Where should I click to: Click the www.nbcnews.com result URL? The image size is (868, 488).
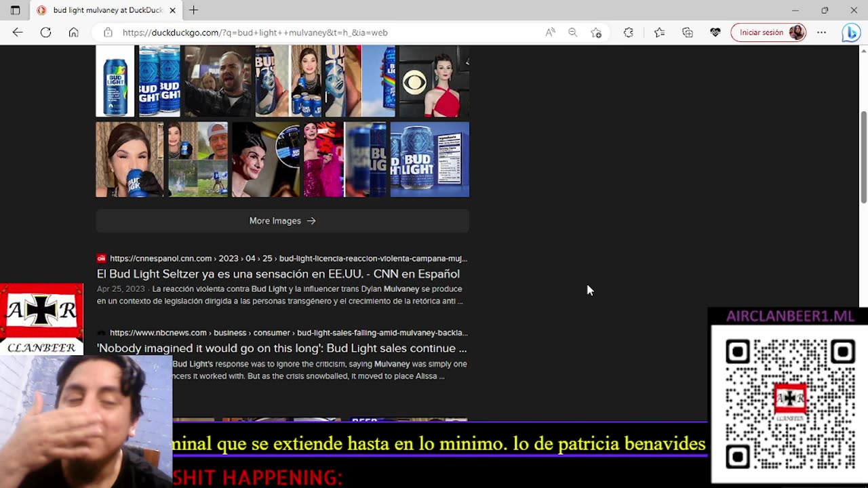pos(288,333)
